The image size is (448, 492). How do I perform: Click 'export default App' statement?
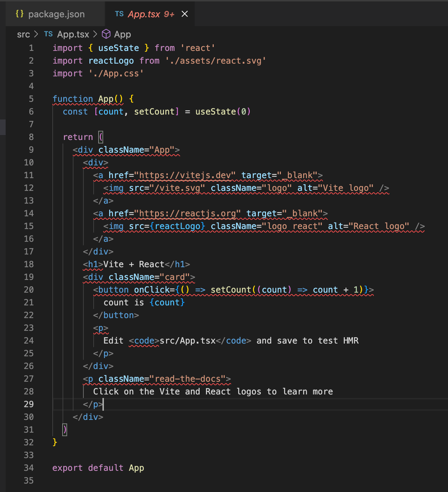click(98, 468)
